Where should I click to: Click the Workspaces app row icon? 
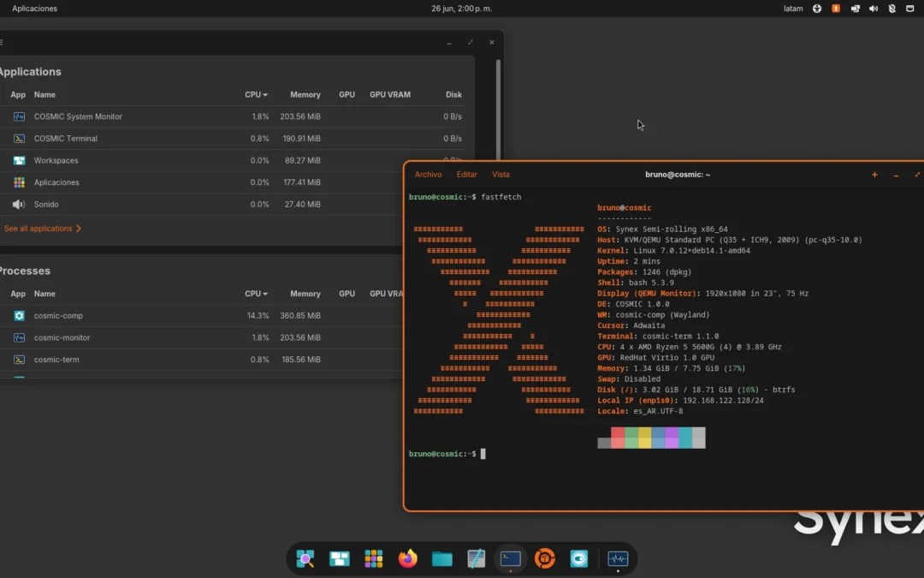pyautogui.click(x=19, y=160)
